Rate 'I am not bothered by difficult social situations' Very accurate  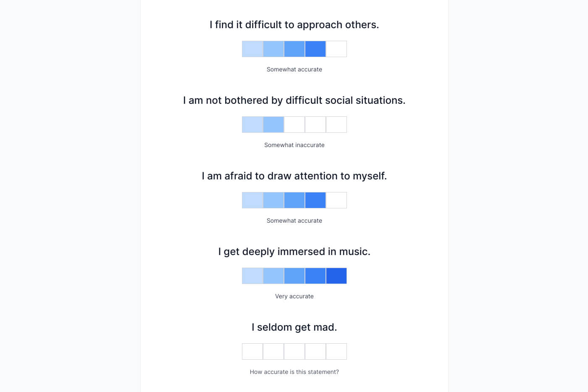click(336, 124)
